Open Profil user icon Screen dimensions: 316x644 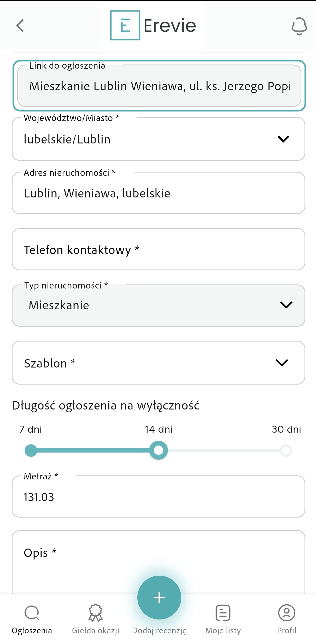pos(287,613)
